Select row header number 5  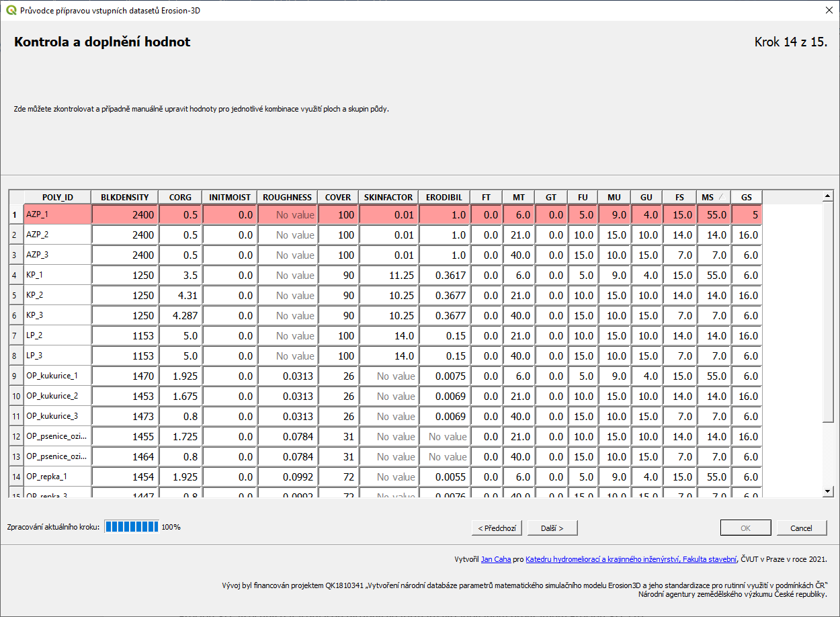point(16,295)
